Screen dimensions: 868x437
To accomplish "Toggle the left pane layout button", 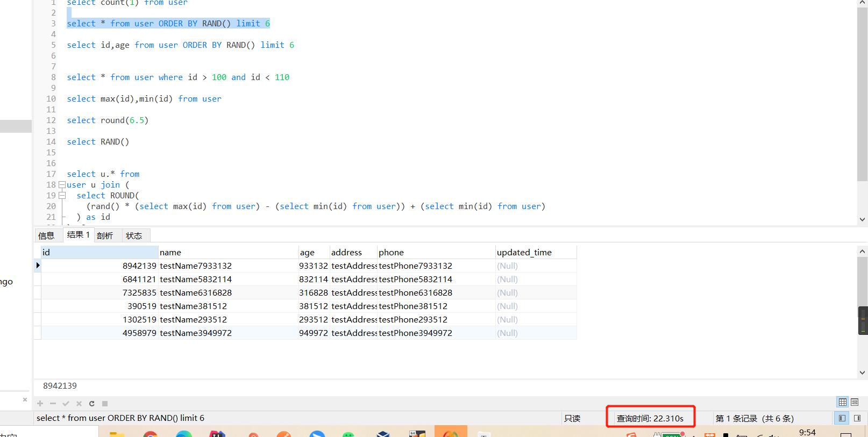I will (x=842, y=418).
